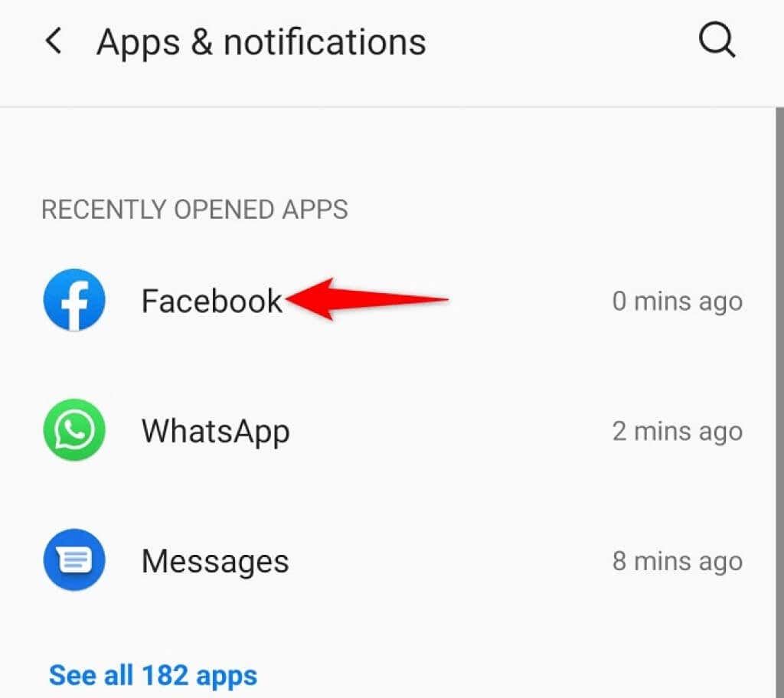Viewport: 784px width, 698px height.
Task: Open the Messages app entry
Action: tap(215, 561)
